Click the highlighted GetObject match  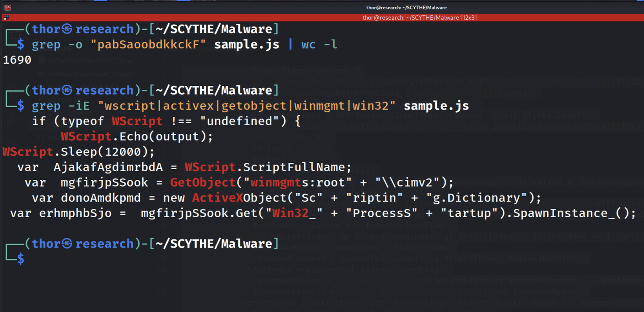(203, 182)
